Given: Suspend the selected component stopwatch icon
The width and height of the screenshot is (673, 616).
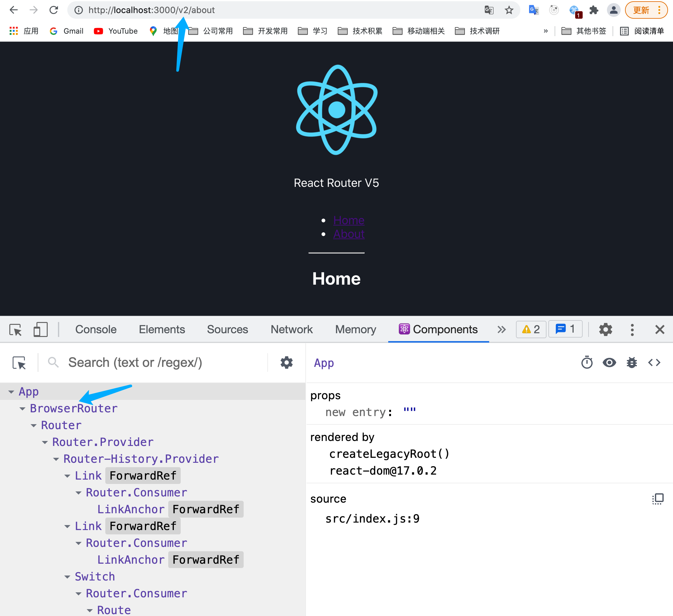Looking at the screenshot, I should click(x=587, y=362).
